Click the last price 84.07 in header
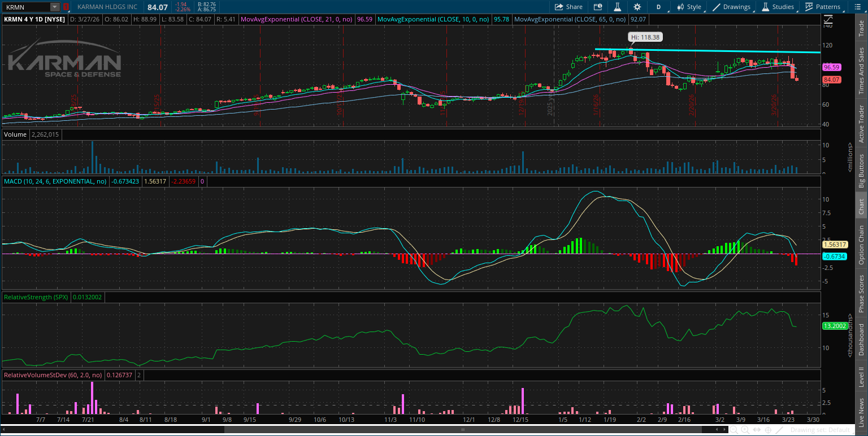Image resolution: width=868 pixels, height=436 pixels. [158, 7]
